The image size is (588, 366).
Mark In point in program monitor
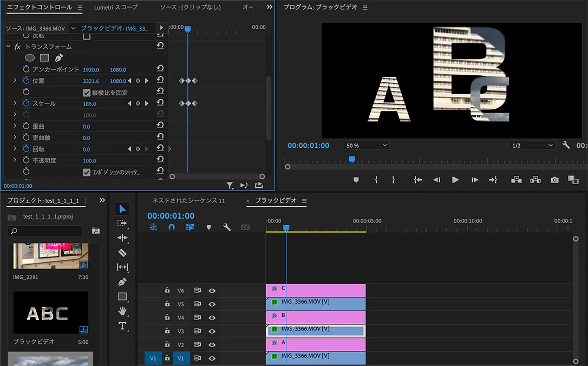(x=376, y=180)
